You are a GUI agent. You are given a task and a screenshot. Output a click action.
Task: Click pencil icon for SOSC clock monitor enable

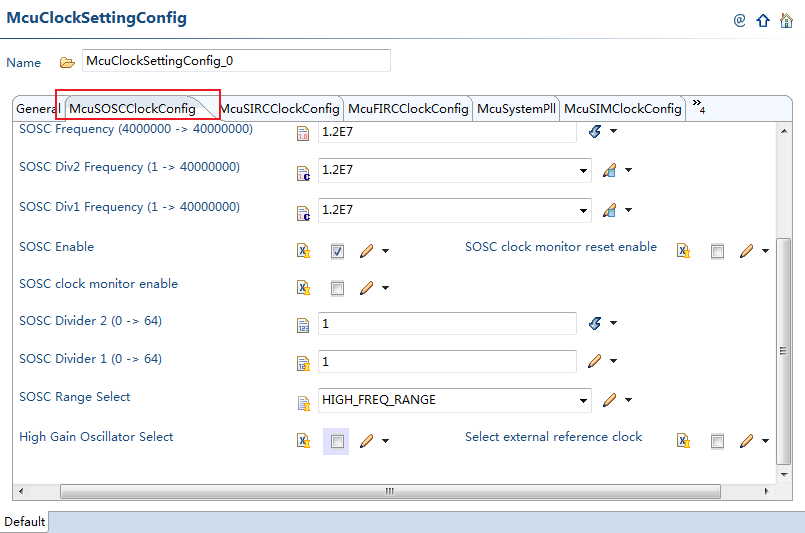coord(367,288)
